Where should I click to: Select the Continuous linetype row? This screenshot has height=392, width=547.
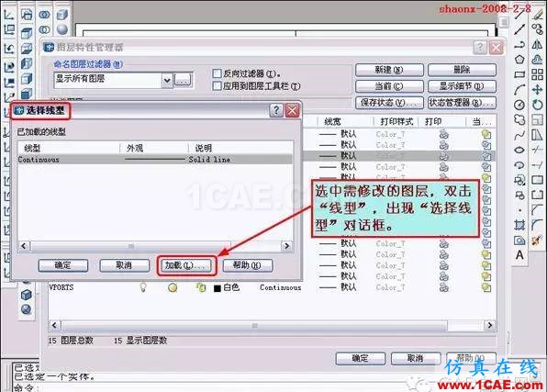point(155,160)
